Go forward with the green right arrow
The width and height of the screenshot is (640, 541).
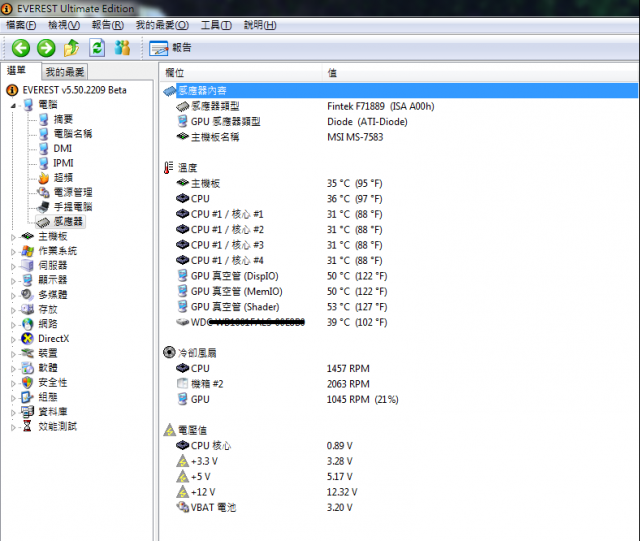pyautogui.click(x=46, y=48)
